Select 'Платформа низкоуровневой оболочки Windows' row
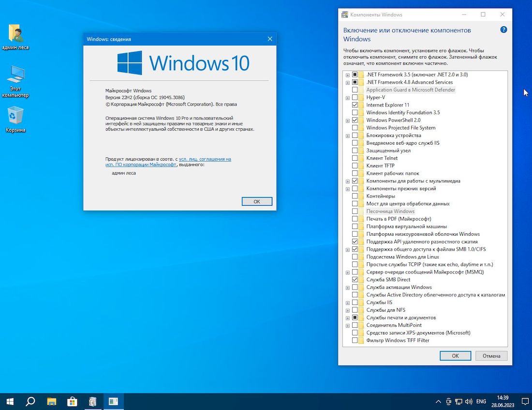Image resolution: width=532 pixels, height=410 pixels. pos(423,234)
